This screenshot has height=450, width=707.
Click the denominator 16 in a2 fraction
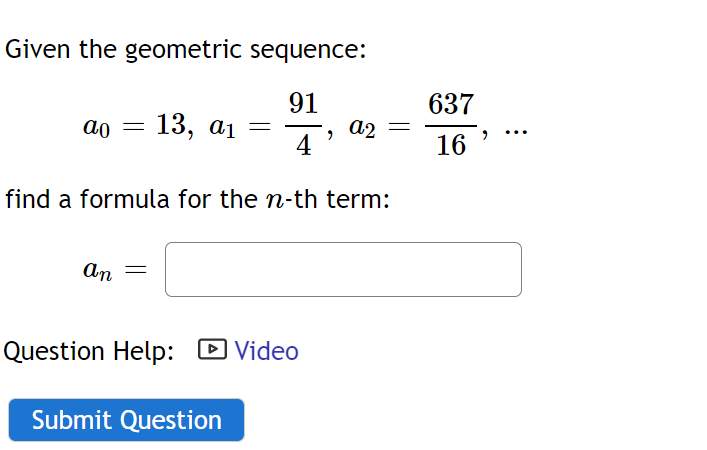coord(451,145)
